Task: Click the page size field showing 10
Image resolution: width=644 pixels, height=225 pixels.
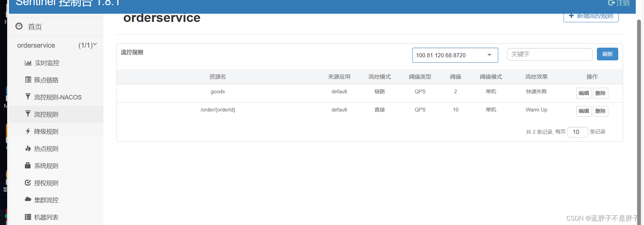Action: 577,132
